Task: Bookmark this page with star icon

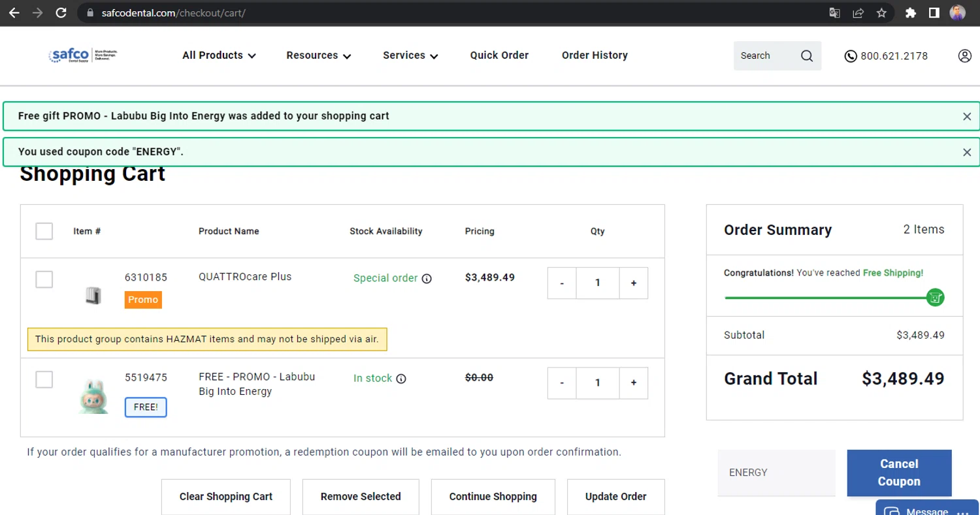Action: tap(881, 12)
